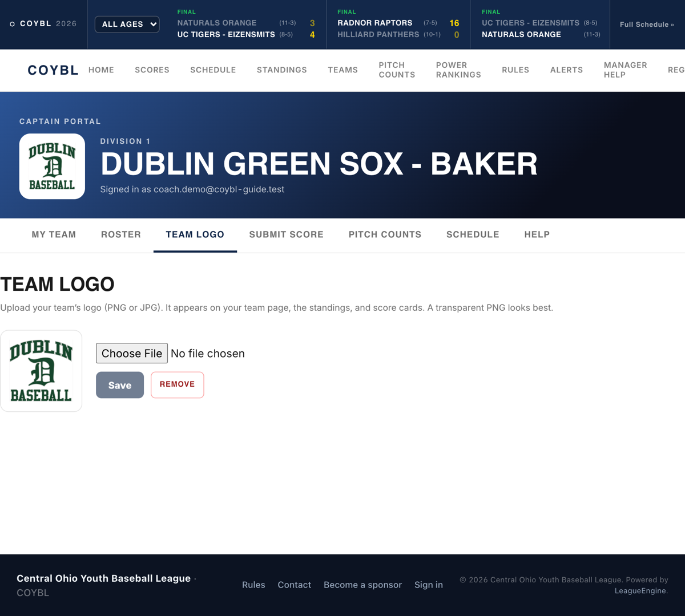Open the ALL AGES dropdown

coord(127,24)
